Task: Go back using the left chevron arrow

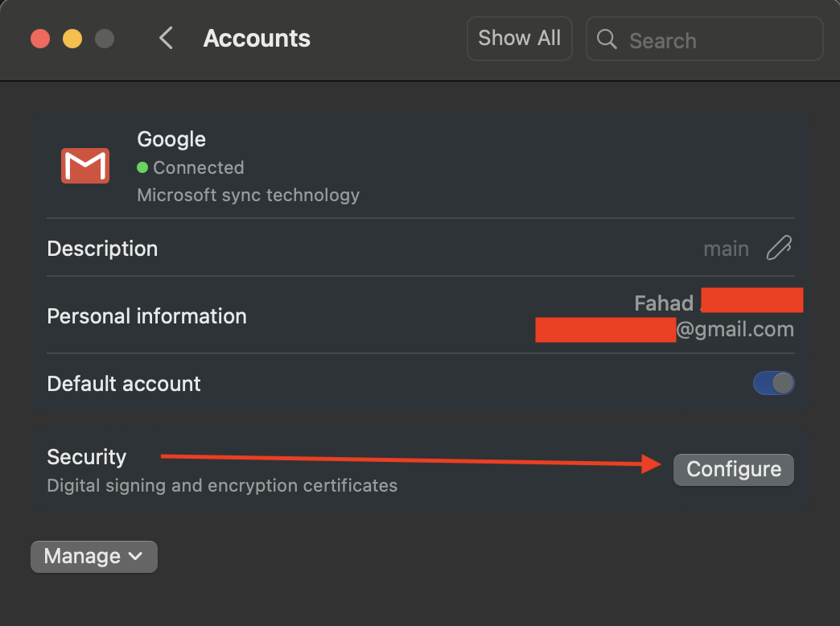Action: (x=166, y=38)
